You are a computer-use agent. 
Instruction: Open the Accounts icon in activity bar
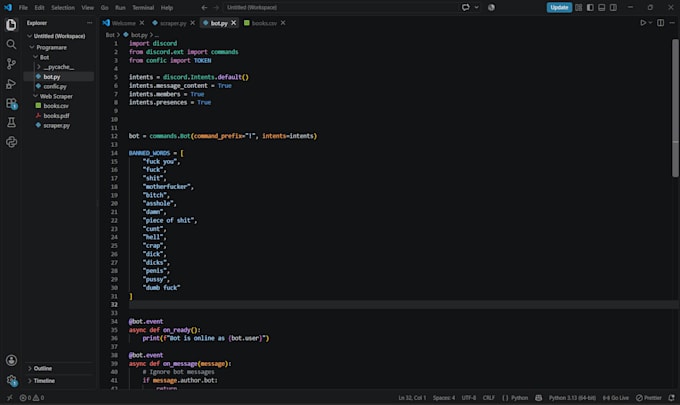point(11,360)
